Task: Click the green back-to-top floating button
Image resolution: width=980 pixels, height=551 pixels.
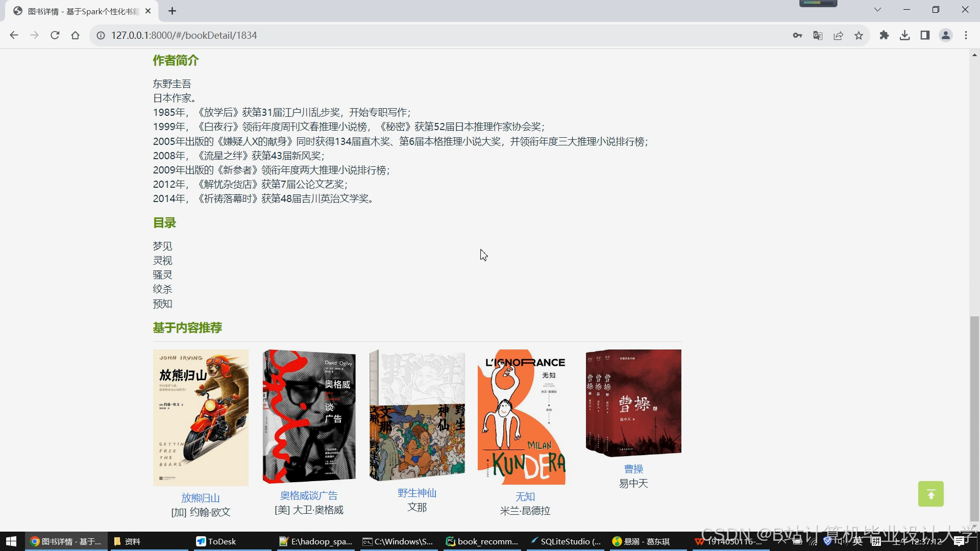Action: pyautogui.click(x=930, y=493)
